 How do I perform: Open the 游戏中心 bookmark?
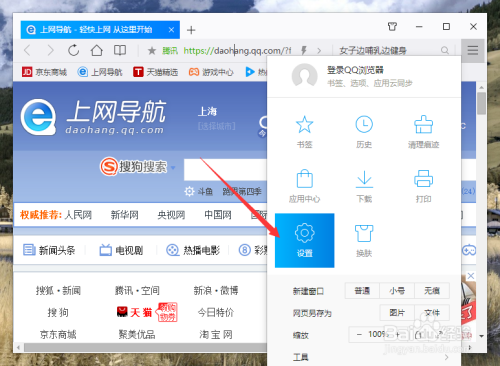point(211,72)
